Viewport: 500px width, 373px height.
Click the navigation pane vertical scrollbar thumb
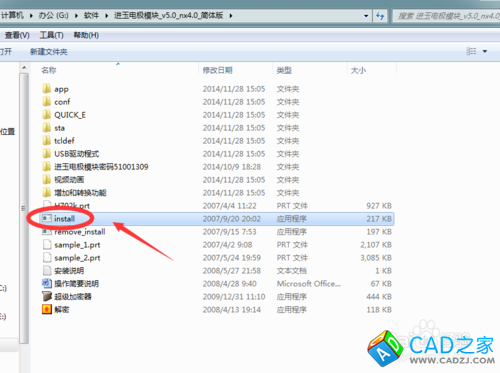pos(24,208)
